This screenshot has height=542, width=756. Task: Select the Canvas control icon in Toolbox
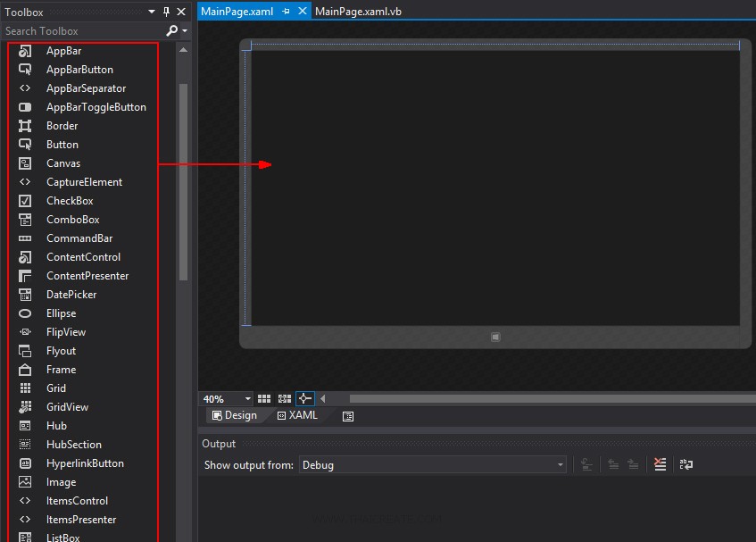[x=26, y=163]
